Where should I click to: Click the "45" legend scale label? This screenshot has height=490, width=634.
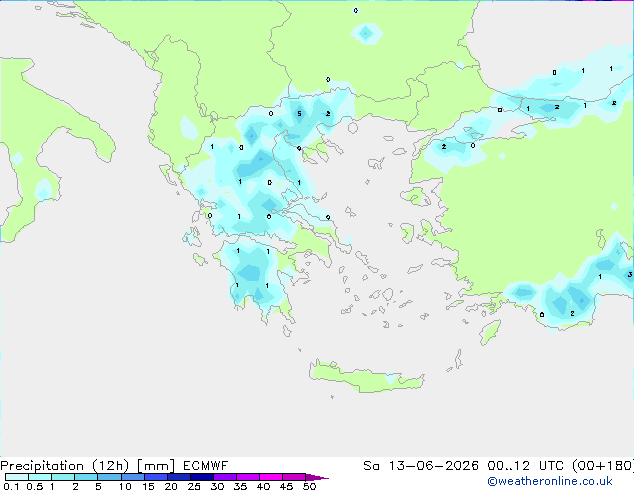click(x=286, y=486)
